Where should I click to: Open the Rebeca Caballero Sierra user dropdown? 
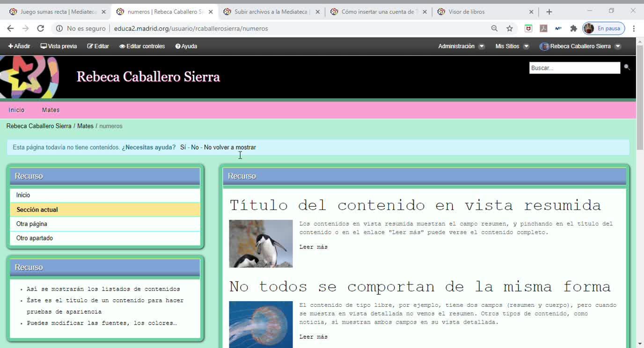(580, 46)
